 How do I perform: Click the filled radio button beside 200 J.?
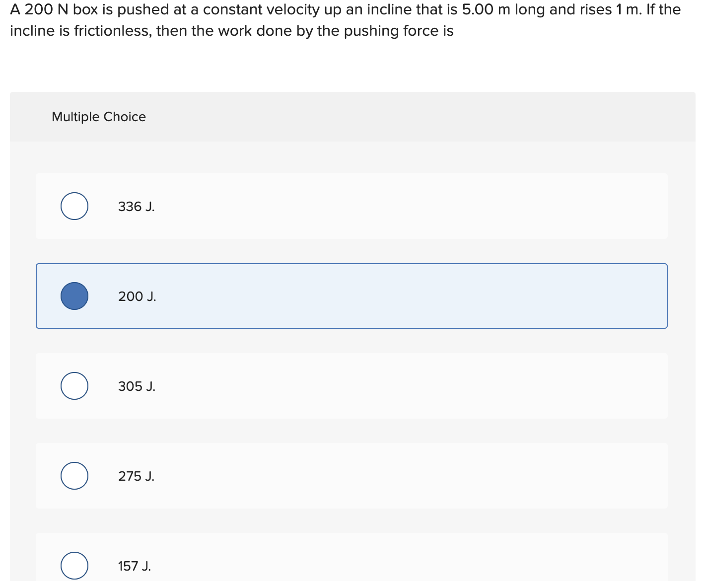(74, 296)
